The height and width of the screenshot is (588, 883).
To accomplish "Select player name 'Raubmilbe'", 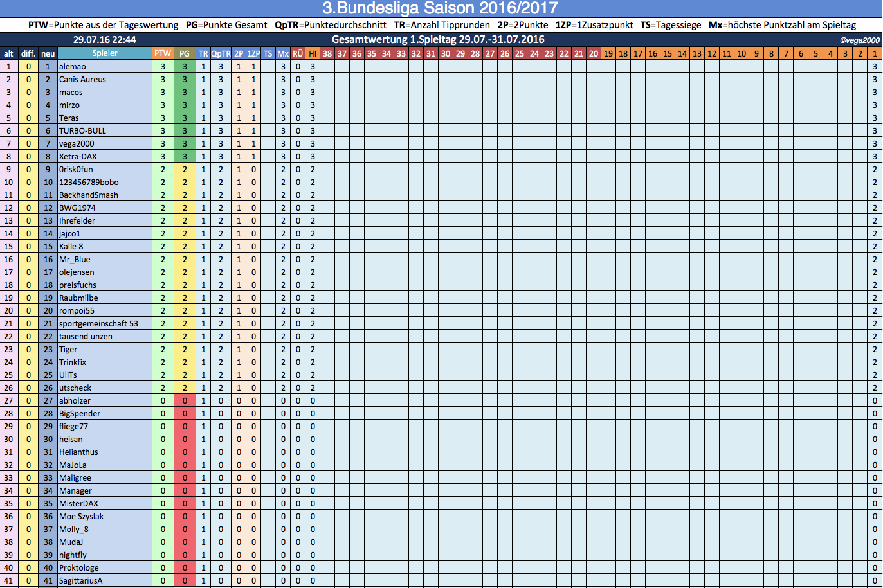I will tap(78, 298).
